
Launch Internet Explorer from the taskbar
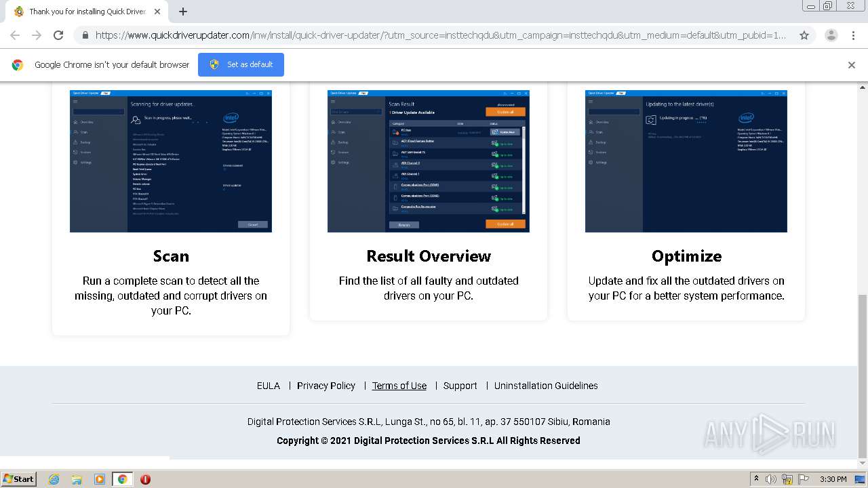click(54, 479)
